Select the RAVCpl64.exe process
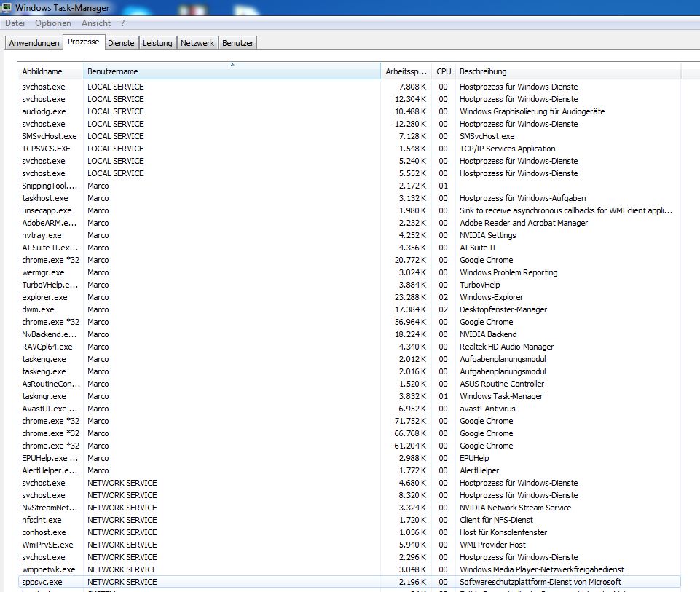The image size is (700, 592). pyautogui.click(x=350, y=347)
